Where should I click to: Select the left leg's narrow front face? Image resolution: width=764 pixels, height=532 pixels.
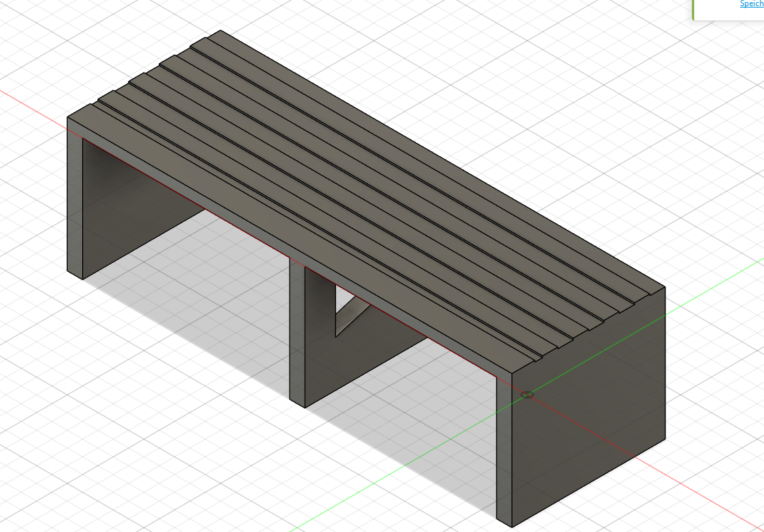click(75, 199)
